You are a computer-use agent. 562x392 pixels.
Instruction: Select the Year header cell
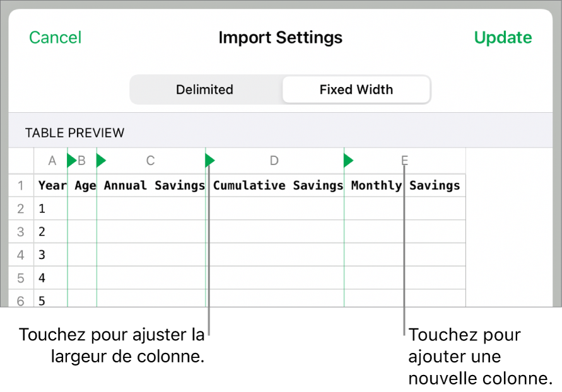(52, 185)
